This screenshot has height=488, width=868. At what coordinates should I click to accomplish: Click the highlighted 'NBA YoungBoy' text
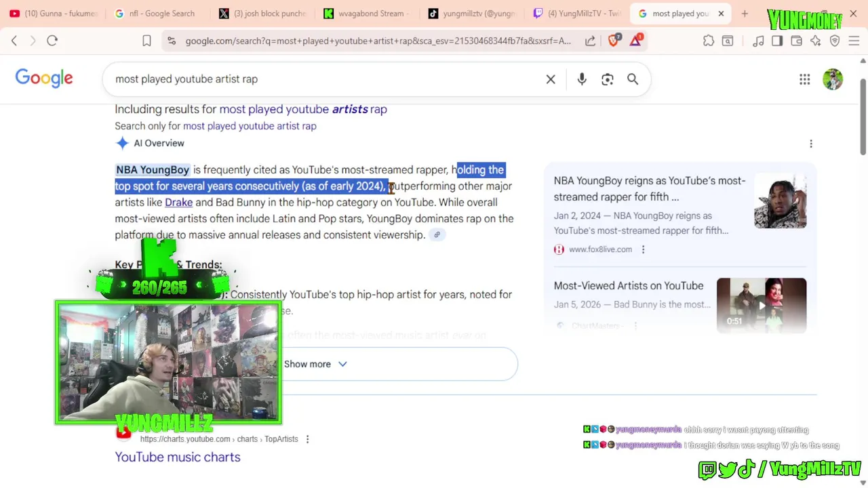(x=153, y=170)
